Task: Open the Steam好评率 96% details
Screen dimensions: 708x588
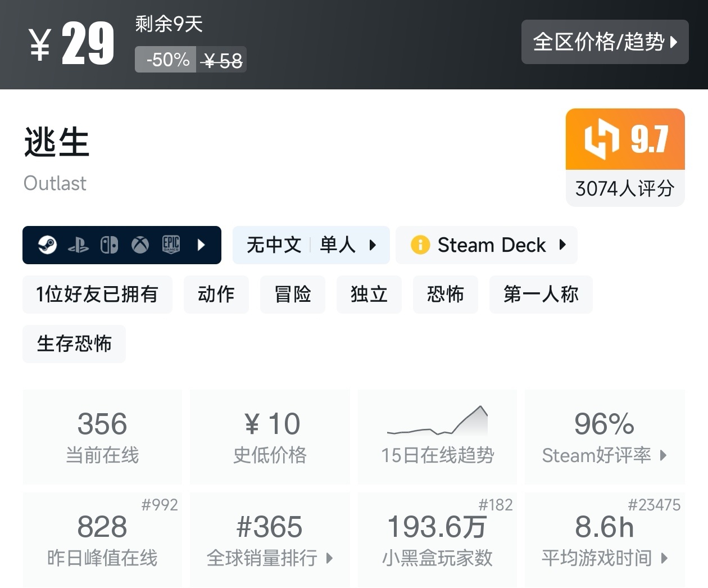Action: tap(604, 438)
